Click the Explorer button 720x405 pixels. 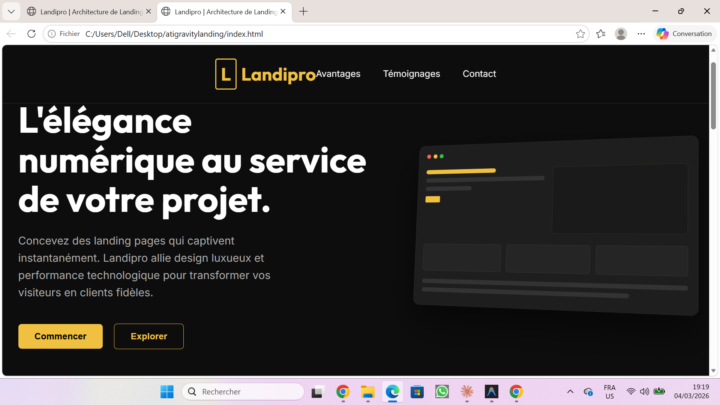click(149, 336)
